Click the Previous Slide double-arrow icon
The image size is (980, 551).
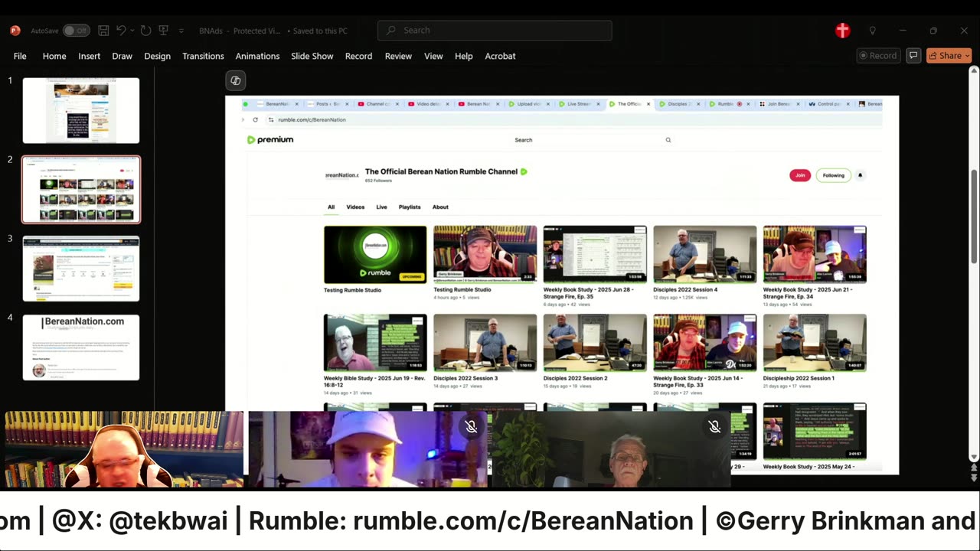(x=974, y=468)
